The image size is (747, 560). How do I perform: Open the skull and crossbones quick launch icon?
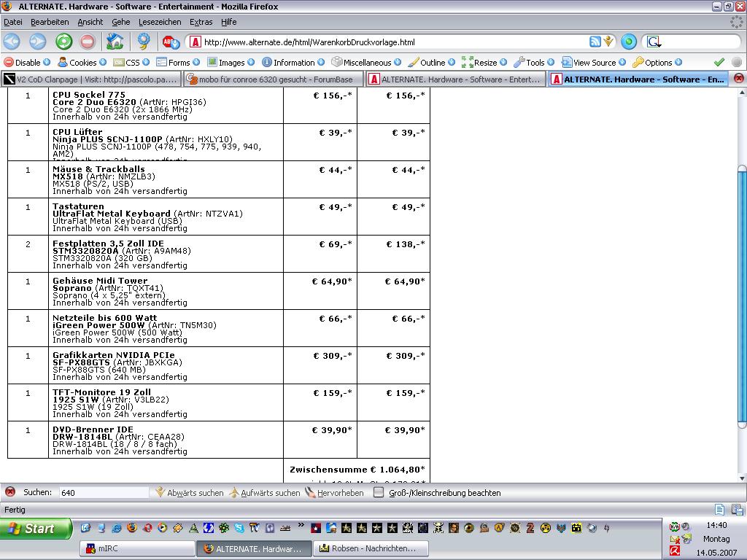point(438,528)
